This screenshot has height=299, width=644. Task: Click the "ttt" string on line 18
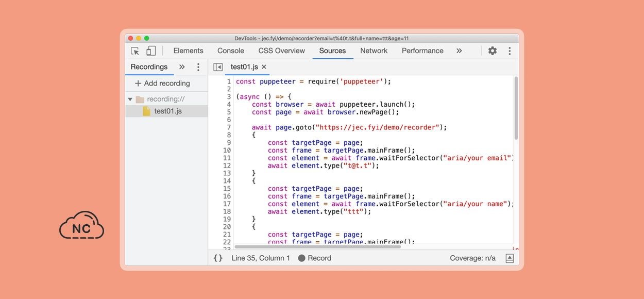pos(354,211)
